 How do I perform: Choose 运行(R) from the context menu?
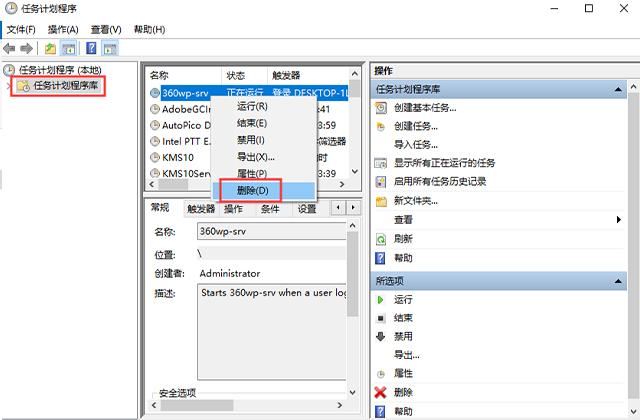coord(264,107)
